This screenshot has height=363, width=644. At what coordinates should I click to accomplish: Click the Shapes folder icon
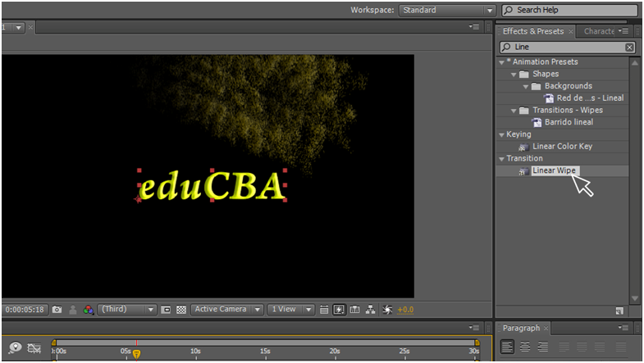pos(523,75)
